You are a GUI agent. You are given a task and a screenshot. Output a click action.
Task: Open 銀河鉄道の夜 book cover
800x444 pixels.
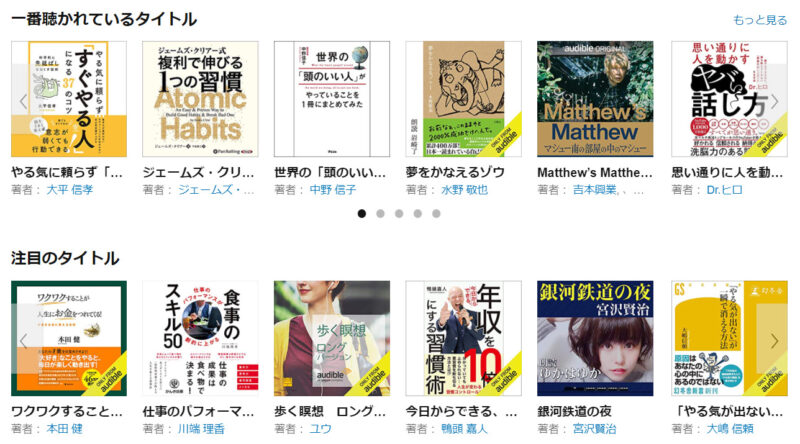point(595,338)
